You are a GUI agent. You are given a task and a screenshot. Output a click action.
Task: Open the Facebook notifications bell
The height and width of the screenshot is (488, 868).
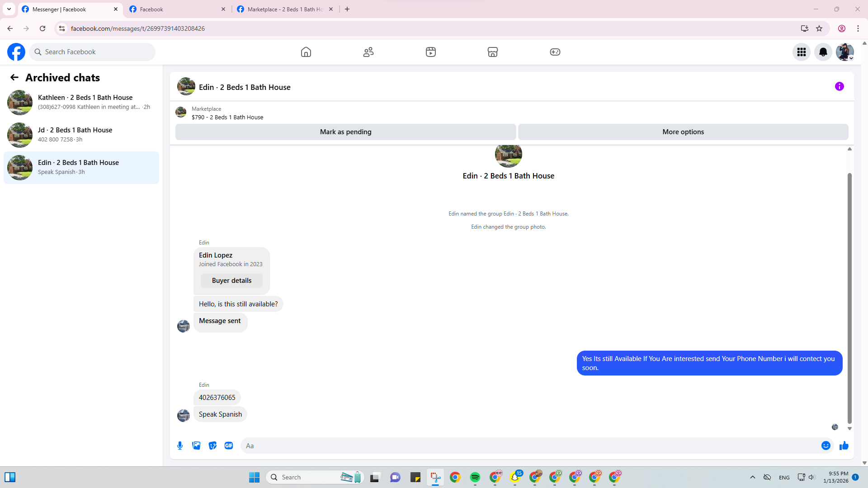[x=823, y=52]
